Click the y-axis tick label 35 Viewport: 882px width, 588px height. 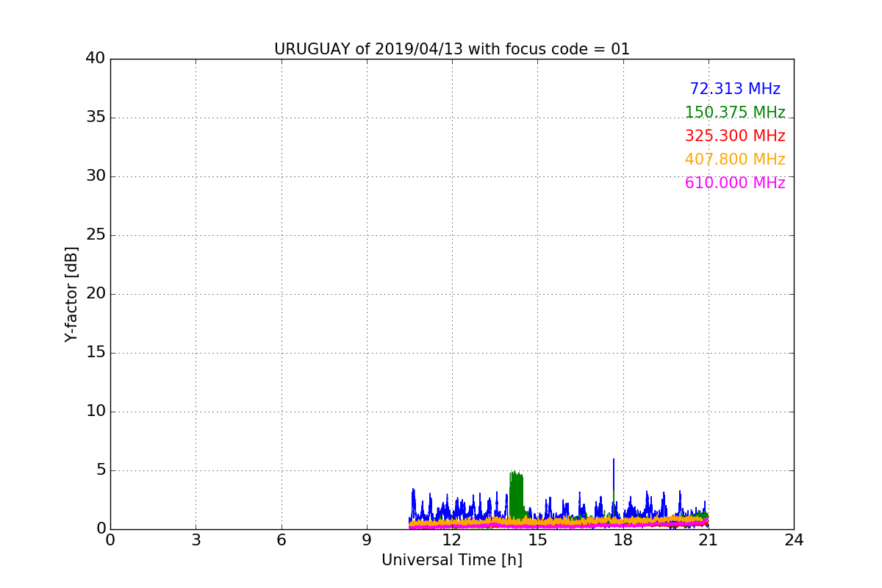[x=96, y=118]
